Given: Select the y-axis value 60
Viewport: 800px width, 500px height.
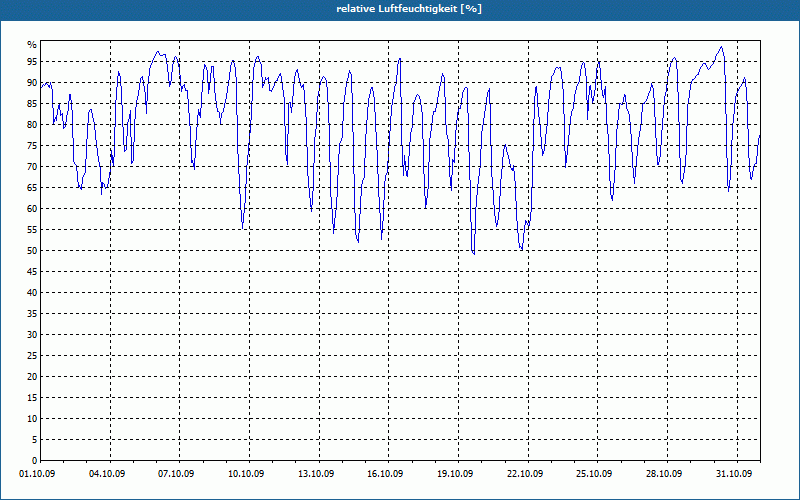Looking at the screenshot, I should tap(32, 209).
